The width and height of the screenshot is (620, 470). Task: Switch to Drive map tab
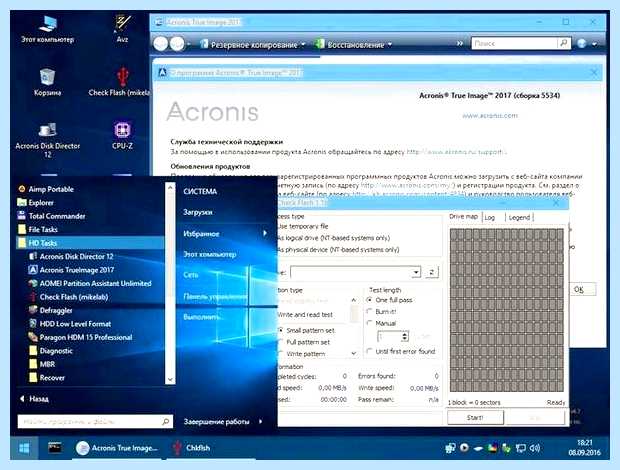463,217
